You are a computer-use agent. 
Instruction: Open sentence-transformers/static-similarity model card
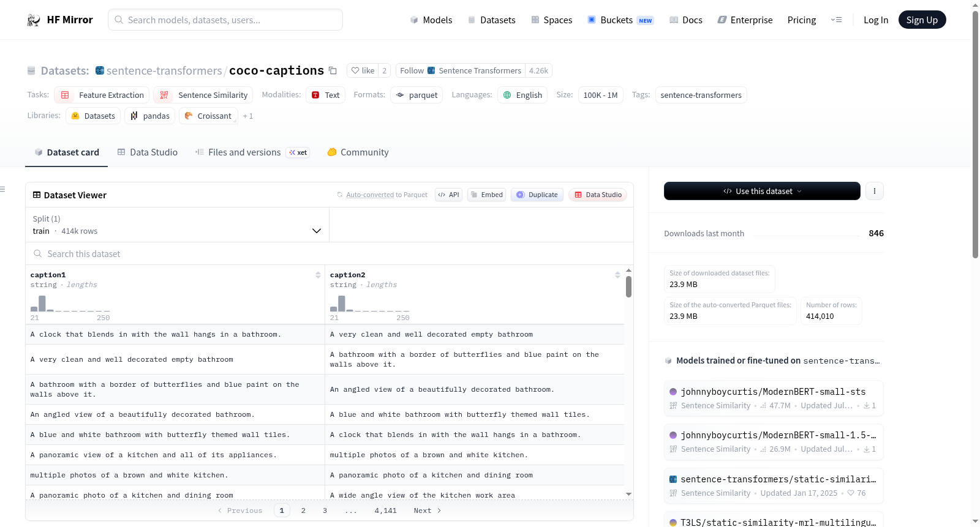coord(774,485)
